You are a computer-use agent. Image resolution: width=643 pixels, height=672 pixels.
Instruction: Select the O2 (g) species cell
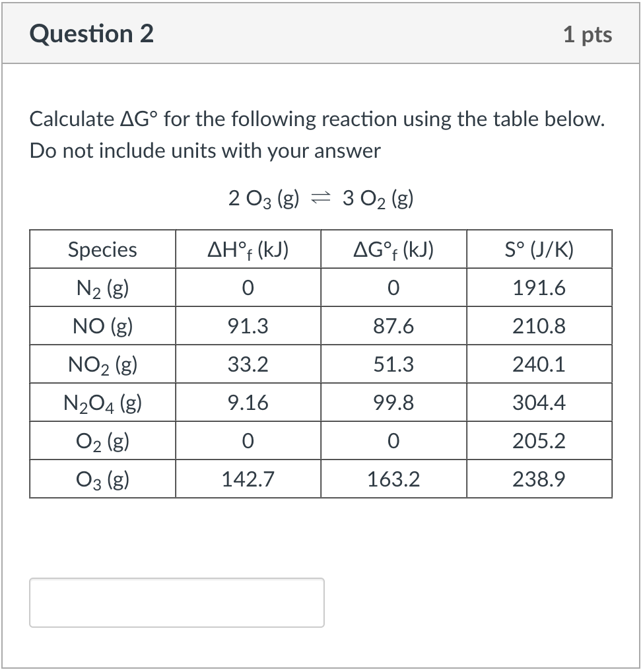tap(102, 440)
